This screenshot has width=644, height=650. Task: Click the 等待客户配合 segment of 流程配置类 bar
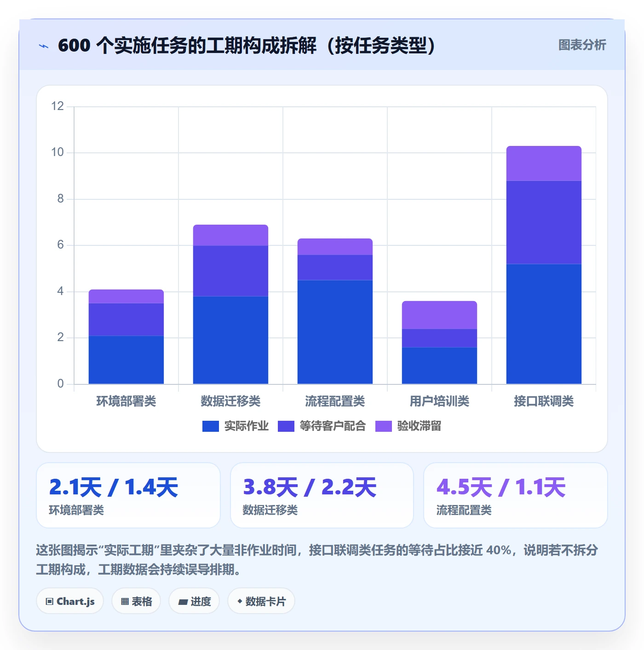tap(335, 267)
